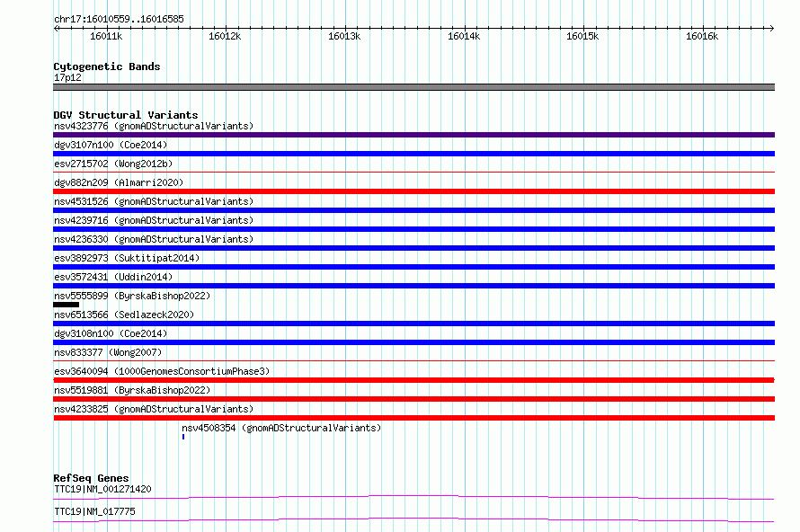Open the DGV Structural Variants track title

(x=126, y=115)
